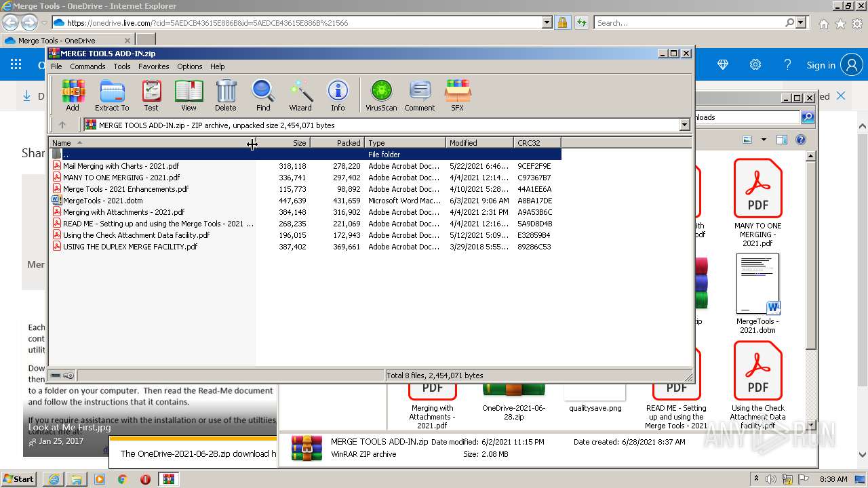
Task: Expand the IE search provider dropdown
Action: tap(802, 23)
